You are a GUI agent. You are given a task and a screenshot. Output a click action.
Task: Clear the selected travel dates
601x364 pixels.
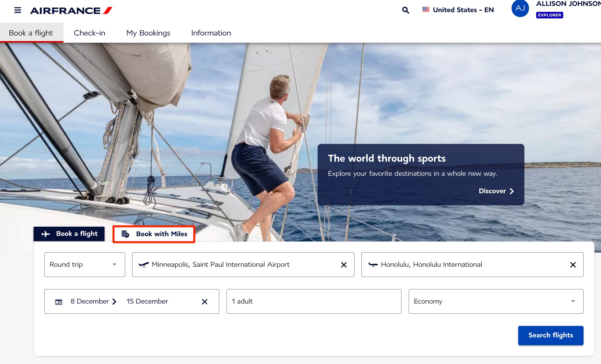click(204, 301)
